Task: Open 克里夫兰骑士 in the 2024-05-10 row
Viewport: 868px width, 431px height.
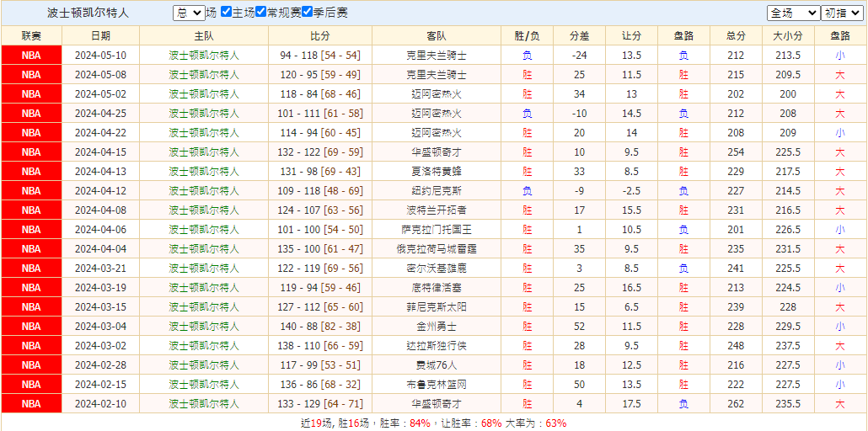Action: pos(437,56)
